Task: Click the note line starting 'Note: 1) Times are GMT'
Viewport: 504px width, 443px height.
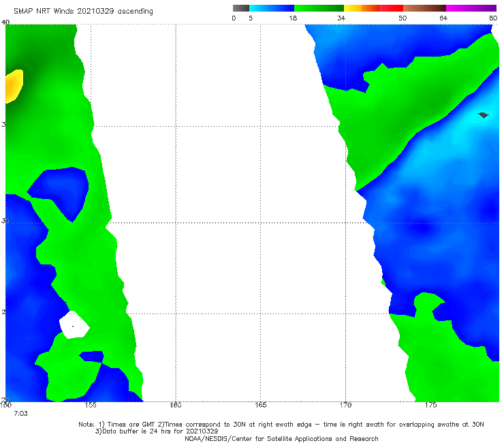Action: (x=281, y=425)
